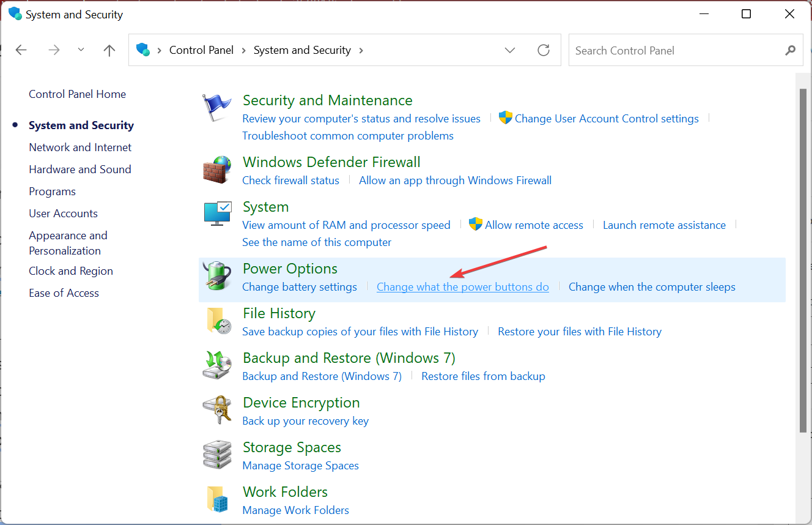This screenshot has width=812, height=525.
Task: Click the Work Folders icon
Action: pos(217,499)
